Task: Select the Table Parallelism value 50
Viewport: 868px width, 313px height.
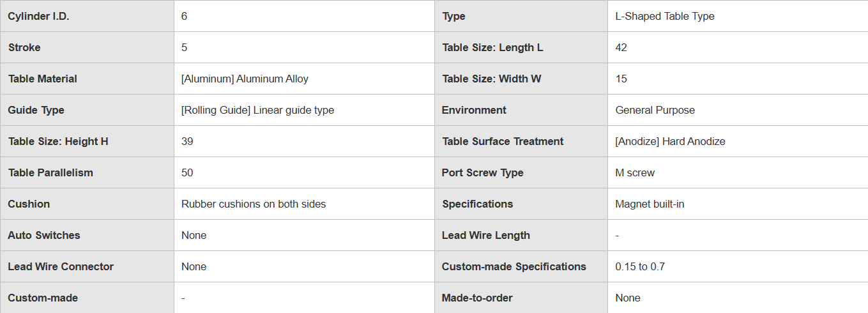Action: pos(187,172)
